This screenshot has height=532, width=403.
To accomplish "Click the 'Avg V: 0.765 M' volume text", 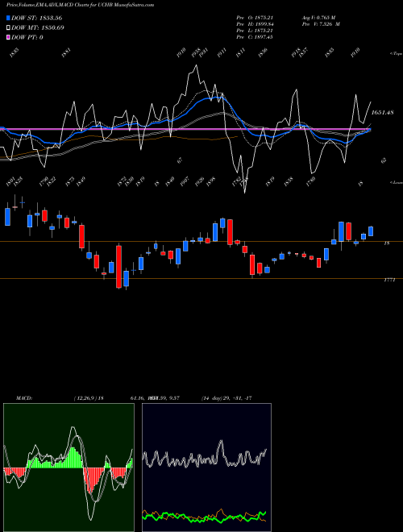I will tap(318, 17).
